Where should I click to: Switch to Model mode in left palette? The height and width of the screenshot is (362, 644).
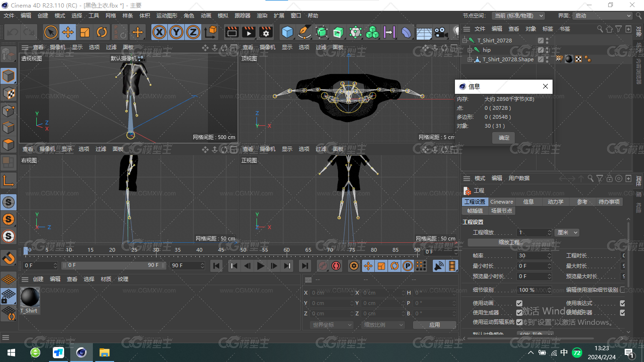pyautogui.click(x=8, y=75)
